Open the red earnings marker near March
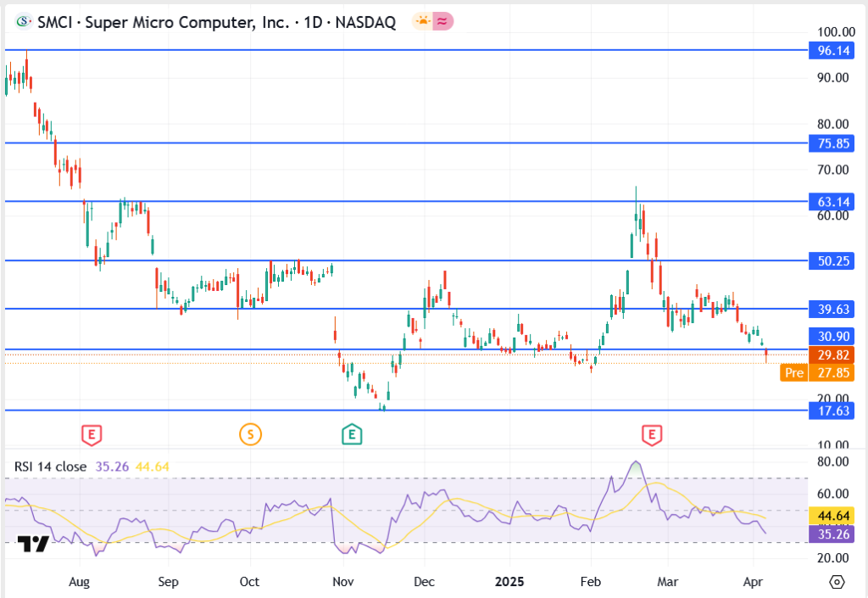Viewport: 868px width, 598px height. tap(652, 434)
